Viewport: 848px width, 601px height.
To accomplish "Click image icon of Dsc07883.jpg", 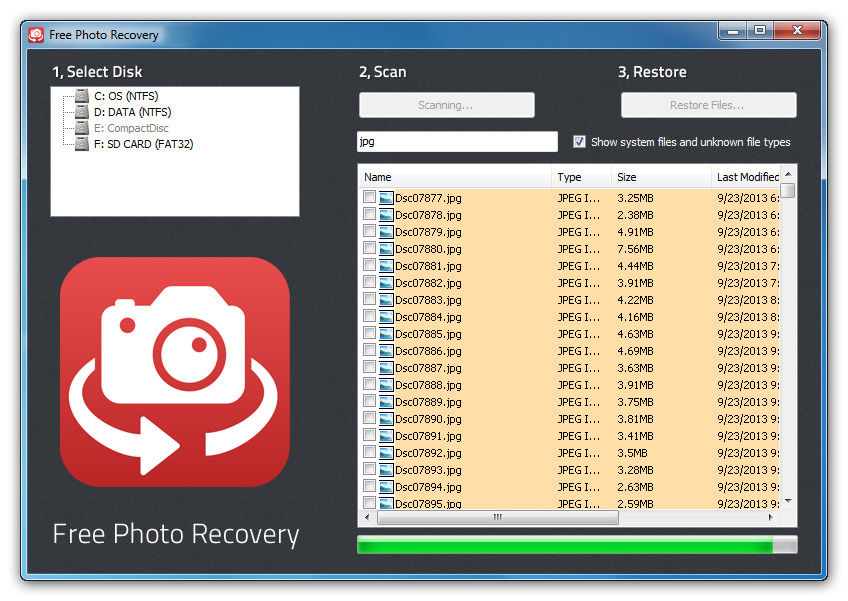I will coord(386,300).
